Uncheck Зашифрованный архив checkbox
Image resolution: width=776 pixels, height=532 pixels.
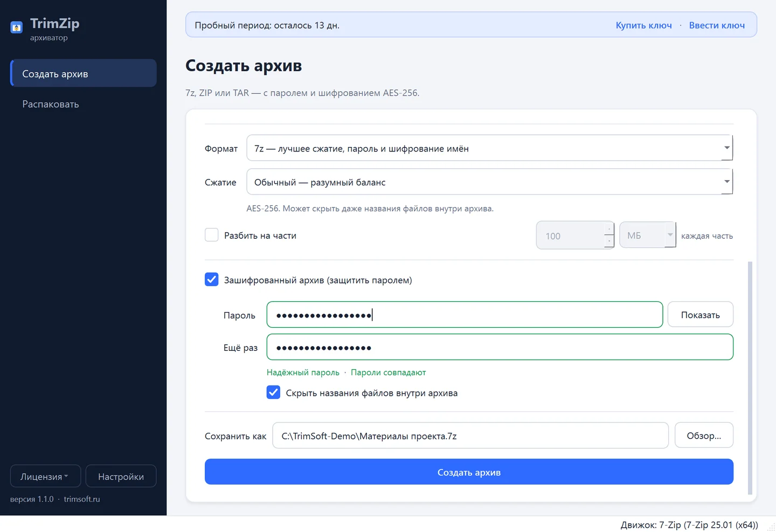(212, 280)
